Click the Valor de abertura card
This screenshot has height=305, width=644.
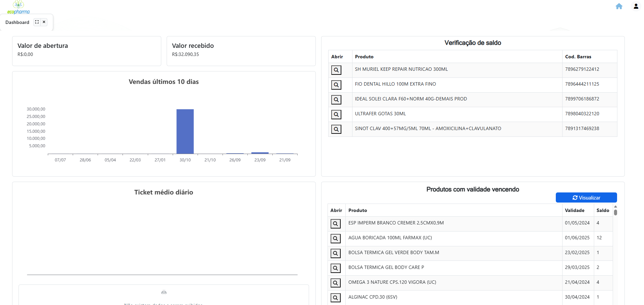click(x=87, y=51)
